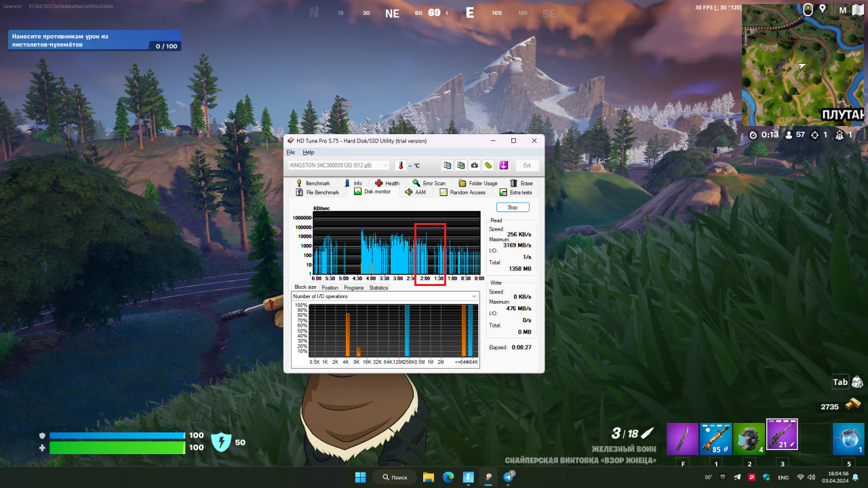Click the read total value 1358 MB
868x488 pixels.
pyautogui.click(x=520, y=269)
